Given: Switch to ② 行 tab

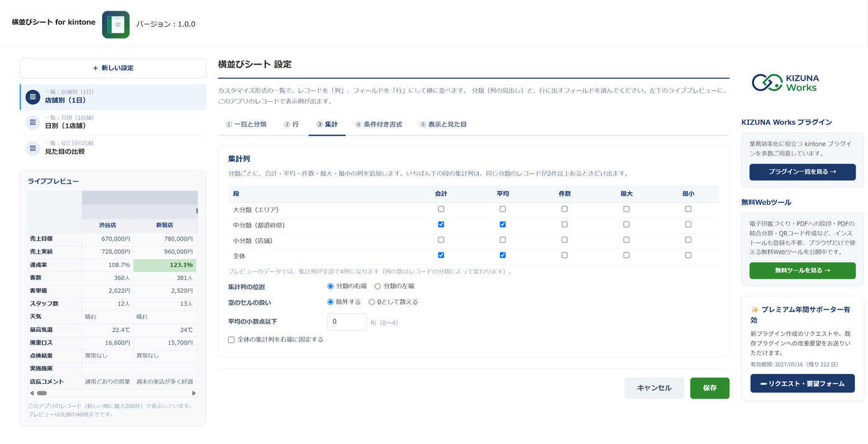Looking at the screenshot, I should [x=291, y=125].
